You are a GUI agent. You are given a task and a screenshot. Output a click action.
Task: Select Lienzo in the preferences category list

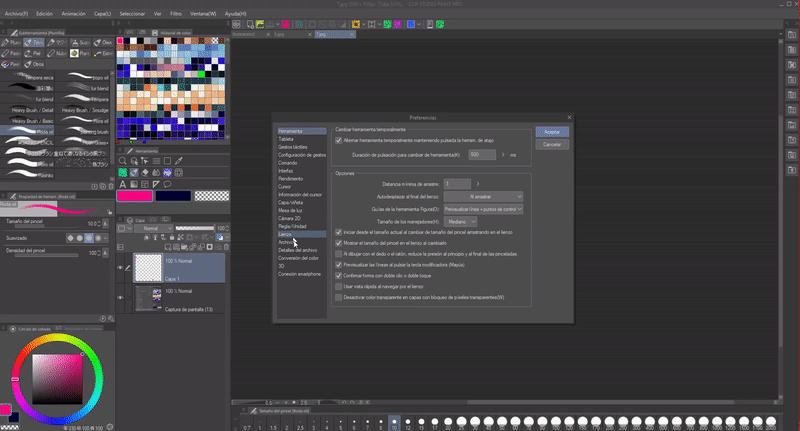pos(286,233)
